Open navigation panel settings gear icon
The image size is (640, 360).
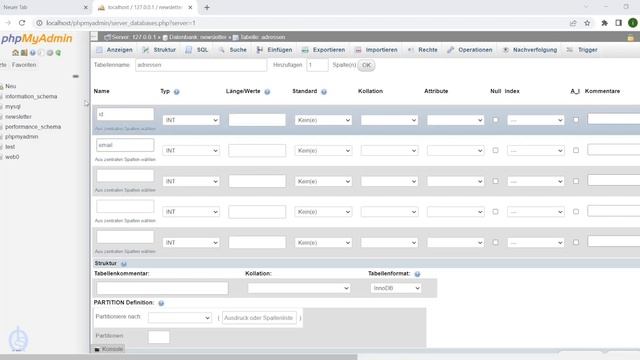[50, 53]
